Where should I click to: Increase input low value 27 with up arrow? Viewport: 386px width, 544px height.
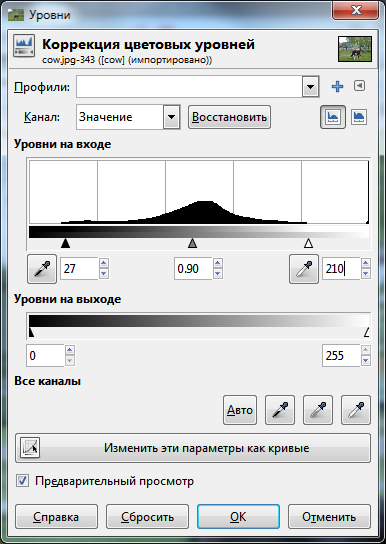point(104,263)
